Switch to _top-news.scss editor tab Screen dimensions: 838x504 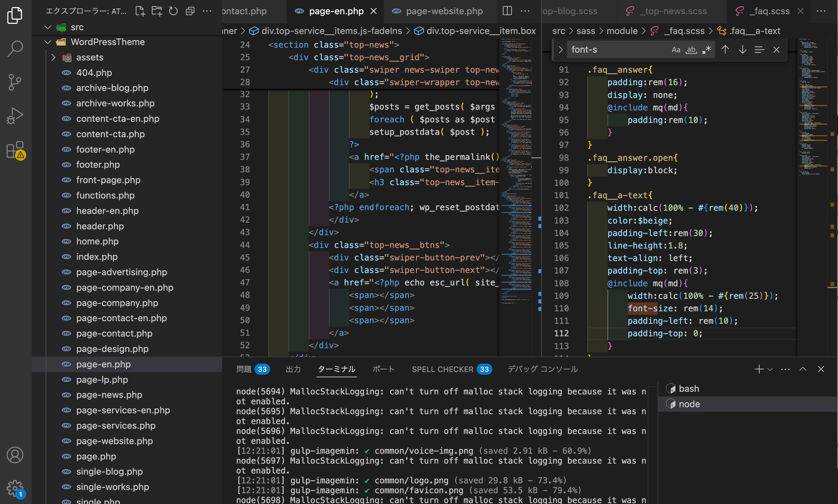pos(672,11)
